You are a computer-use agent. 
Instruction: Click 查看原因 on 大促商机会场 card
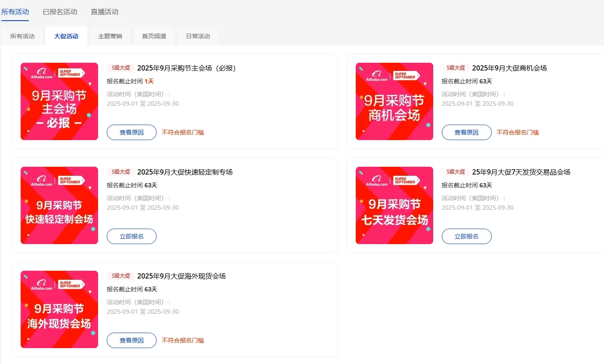pyautogui.click(x=466, y=132)
